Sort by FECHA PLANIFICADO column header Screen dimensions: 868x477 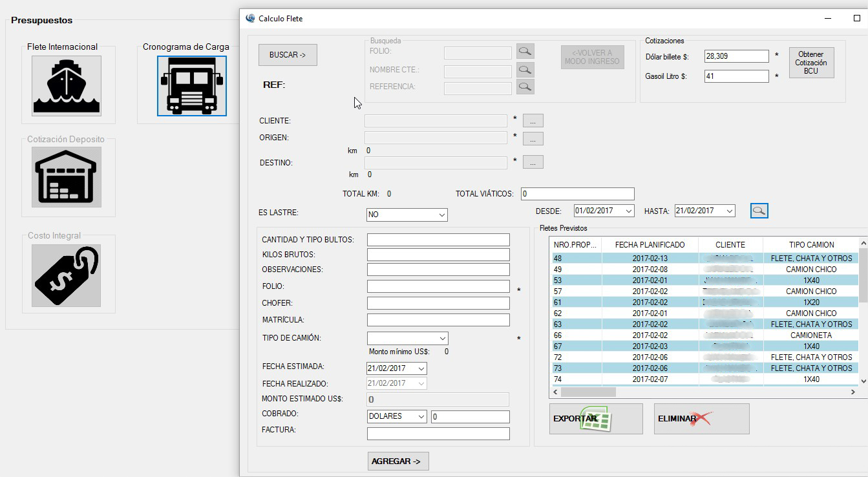(x=650, y=245)
